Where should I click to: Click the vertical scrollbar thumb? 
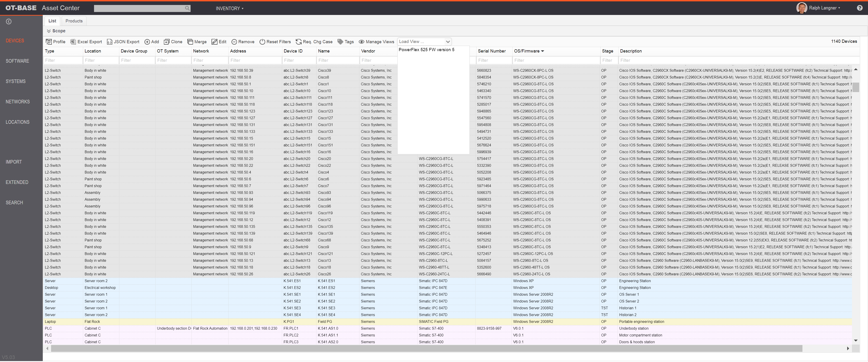coord(856,87)
